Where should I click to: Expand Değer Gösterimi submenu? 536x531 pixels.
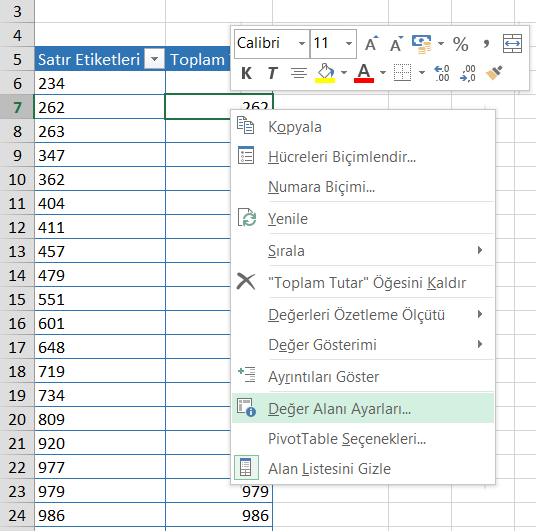[363, 345]
